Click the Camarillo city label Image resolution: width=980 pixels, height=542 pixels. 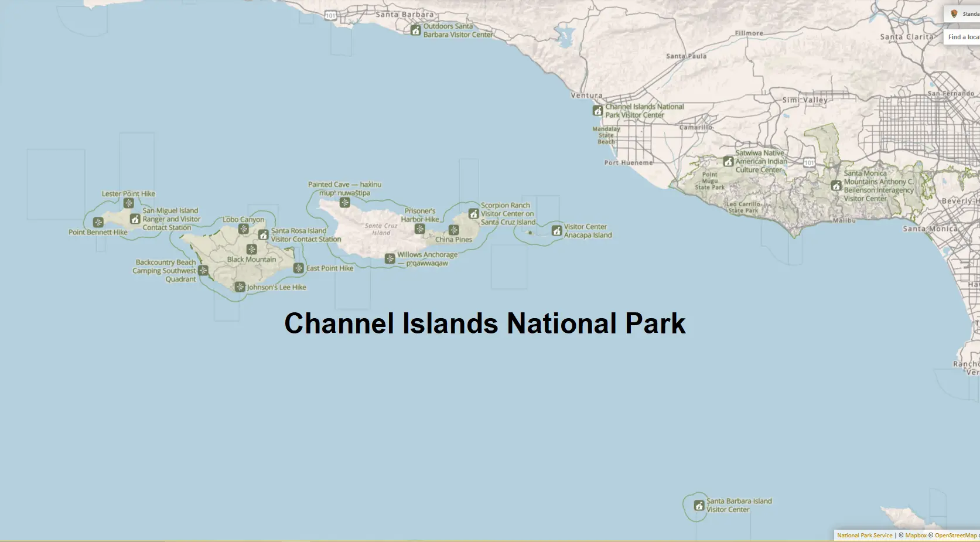[x=696, y=127]
